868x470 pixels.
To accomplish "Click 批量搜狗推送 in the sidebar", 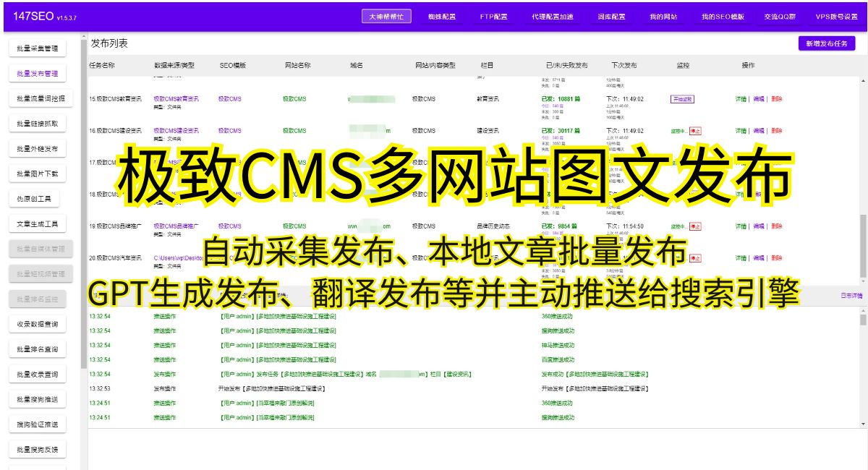I will pos(42,400).
